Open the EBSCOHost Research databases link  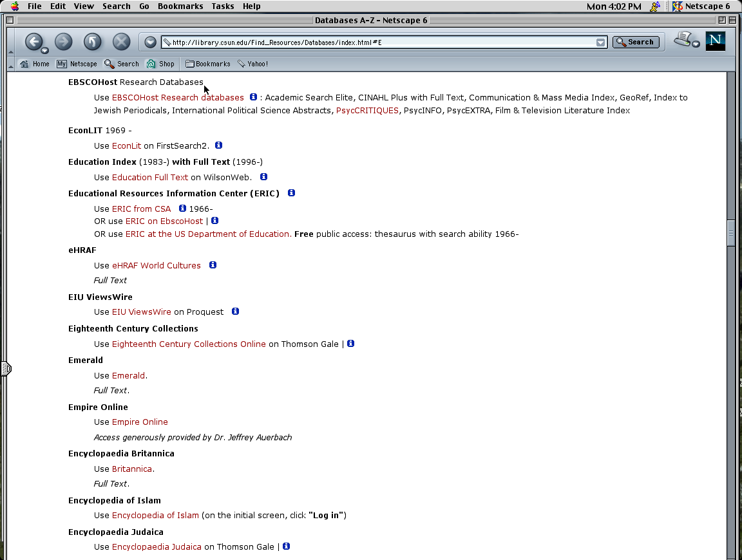tap(178, 97)
